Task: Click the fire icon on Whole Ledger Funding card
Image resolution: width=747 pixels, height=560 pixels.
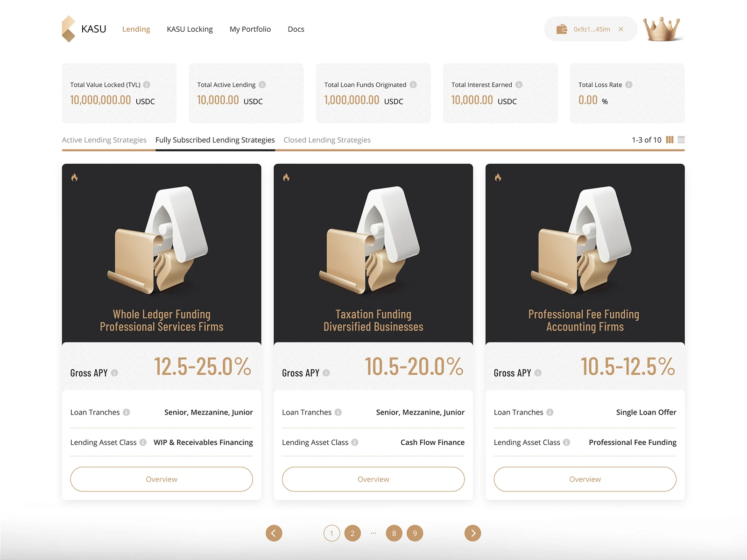Action: [75, 177]
